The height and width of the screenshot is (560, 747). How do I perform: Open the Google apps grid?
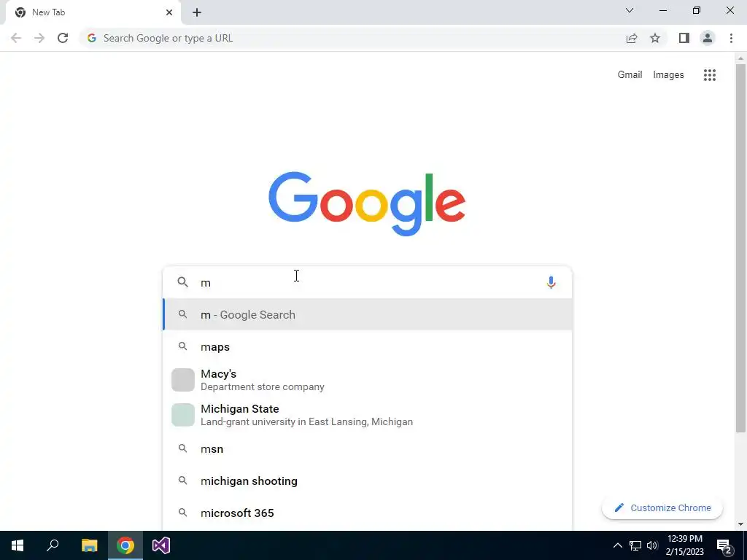click(710, 75)
